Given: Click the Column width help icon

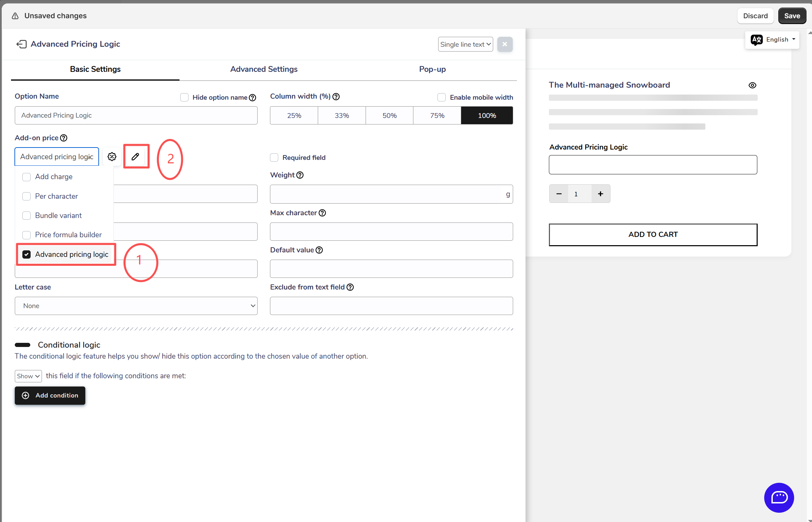Looking at the screenshot, I should pyautogui.click(x=336, y=97).
